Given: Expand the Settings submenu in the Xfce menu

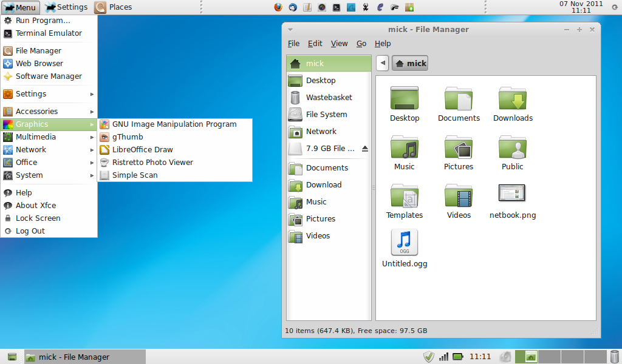Looking at the screenshot, I should pos(49,94).
